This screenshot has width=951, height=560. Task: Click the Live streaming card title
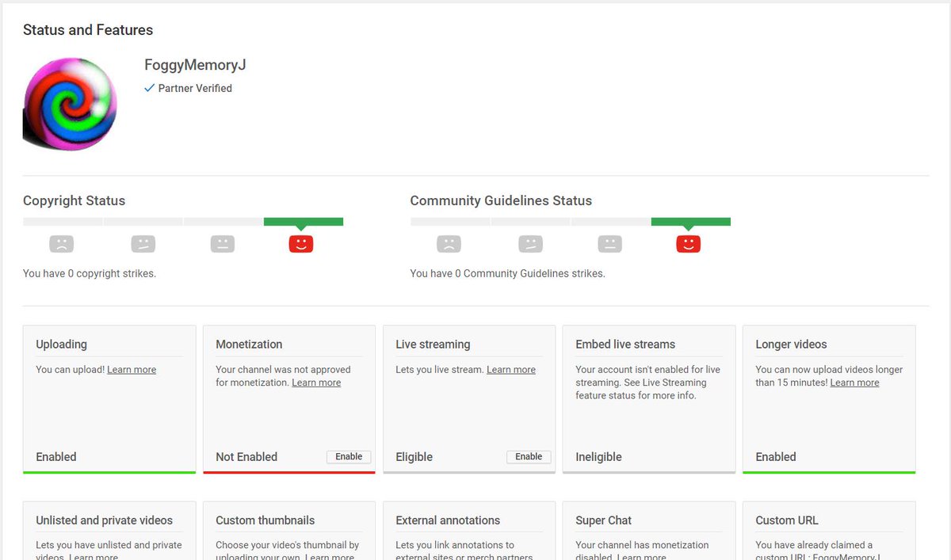[x=433, y=345]
